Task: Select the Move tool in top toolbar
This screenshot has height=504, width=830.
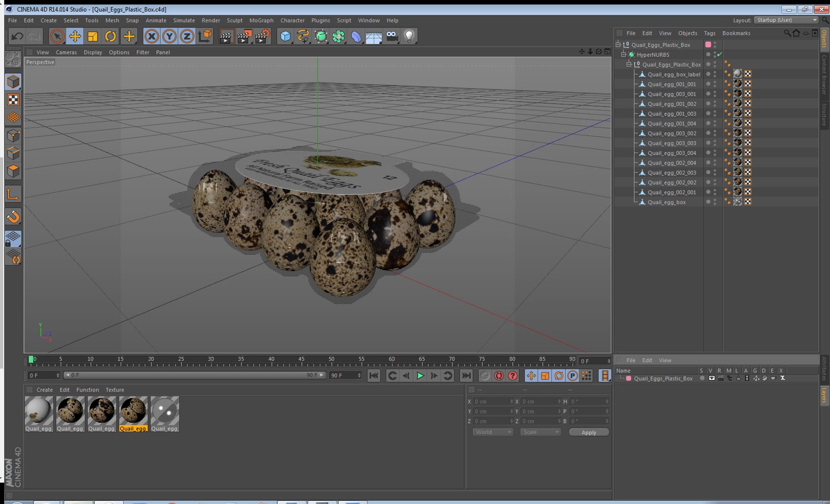Action: pyautogui.click(x=75, y=36)
